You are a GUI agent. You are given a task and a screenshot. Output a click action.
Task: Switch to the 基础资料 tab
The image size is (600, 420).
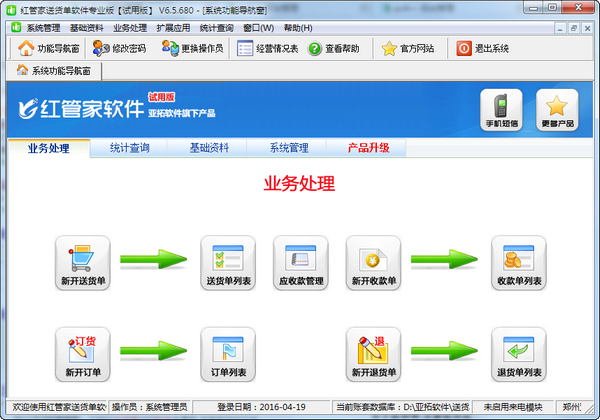point(209,148)
